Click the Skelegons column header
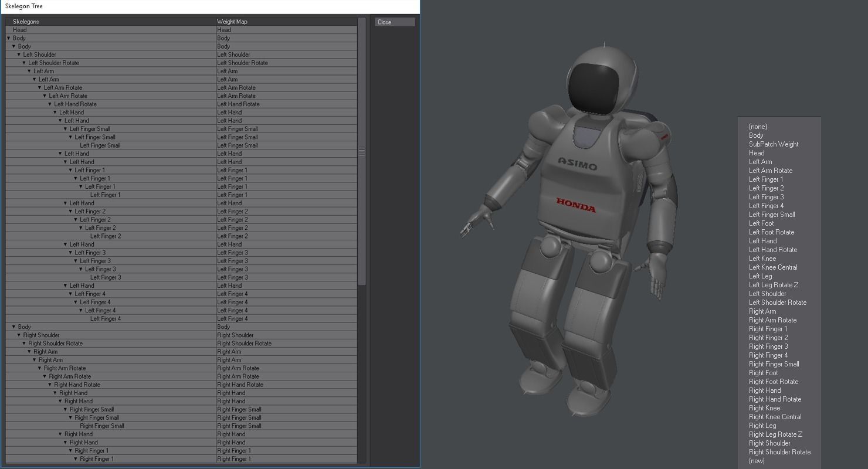 point(110,22)
